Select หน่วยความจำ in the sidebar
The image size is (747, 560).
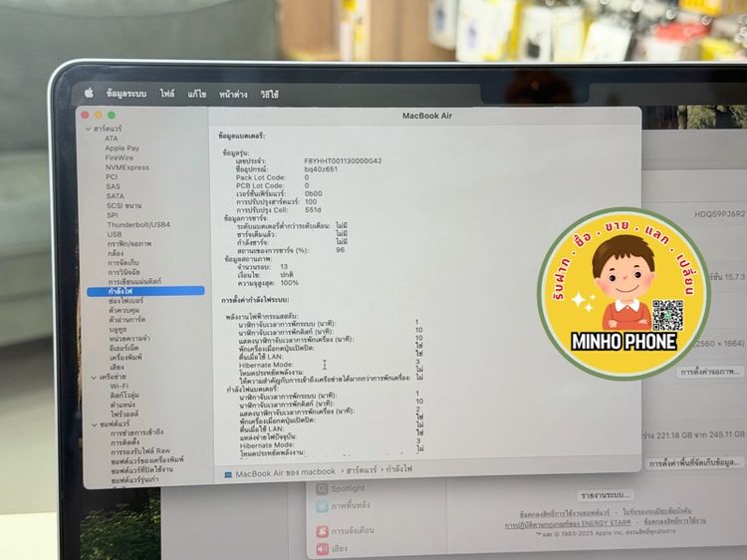(x=129, y=339)
